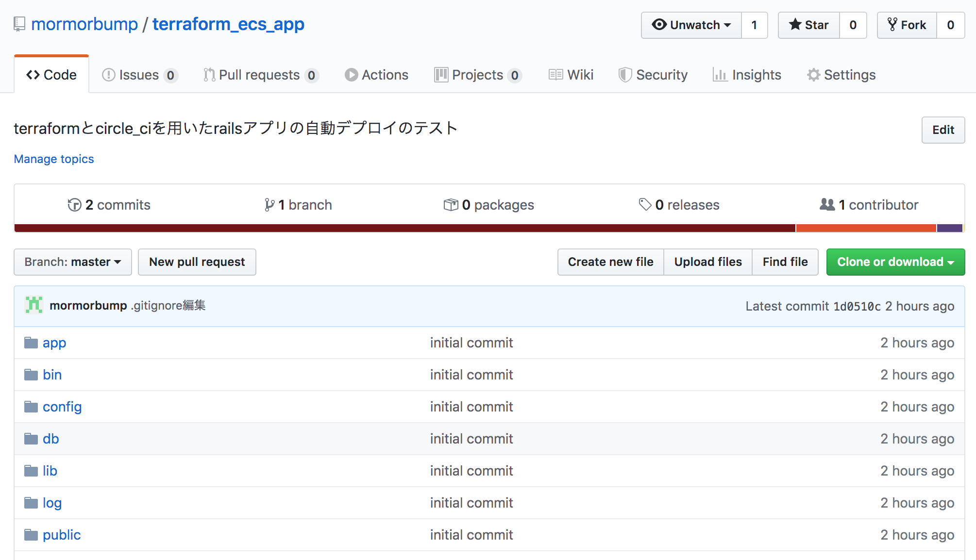Click the commits history clock icon

point(74,205)
